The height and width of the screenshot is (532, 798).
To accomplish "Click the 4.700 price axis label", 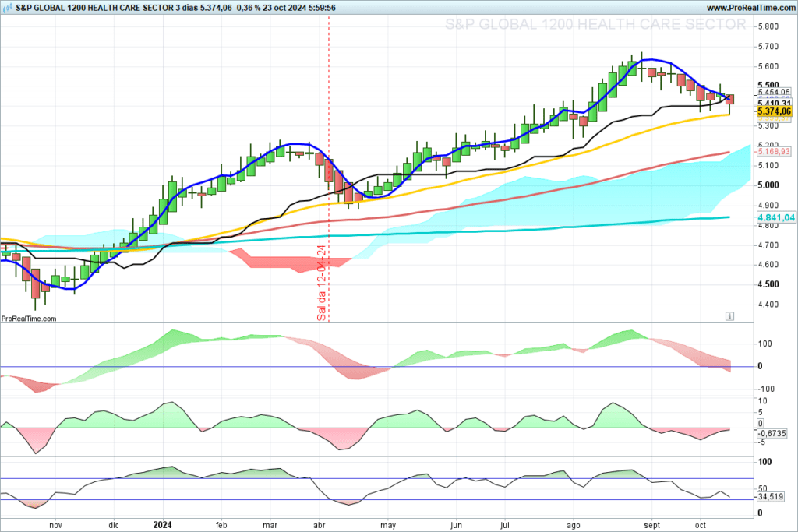I will (x=768, y=245).
